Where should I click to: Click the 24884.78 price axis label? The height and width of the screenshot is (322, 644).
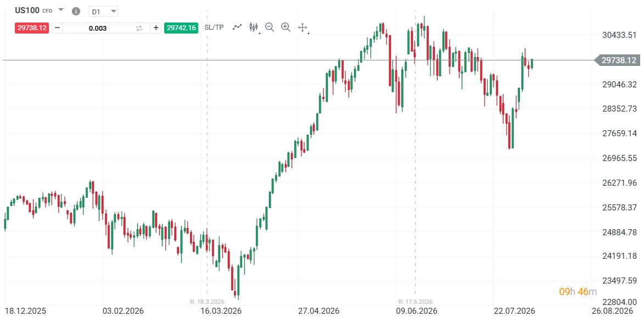pyautogui.click(x=619, y=232)
